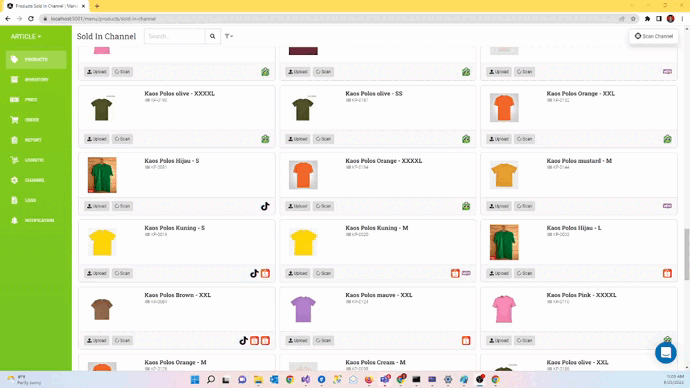This screenshot has height=388, width=690.
Task: Open the chat support bubble
Action: (666, 353)
